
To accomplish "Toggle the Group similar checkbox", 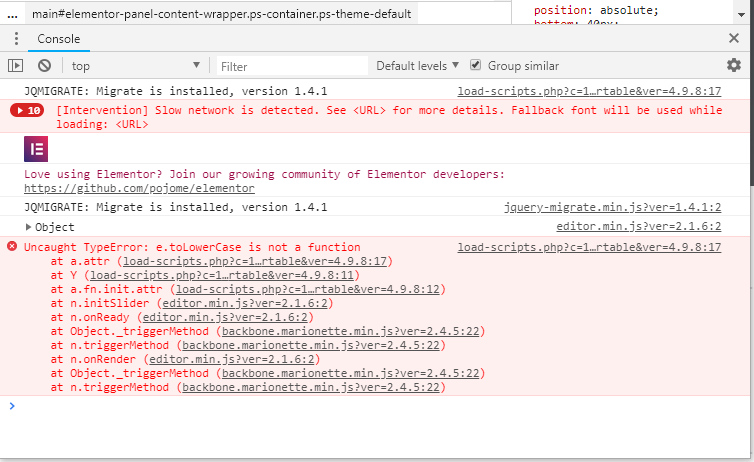I will point(475,65).
